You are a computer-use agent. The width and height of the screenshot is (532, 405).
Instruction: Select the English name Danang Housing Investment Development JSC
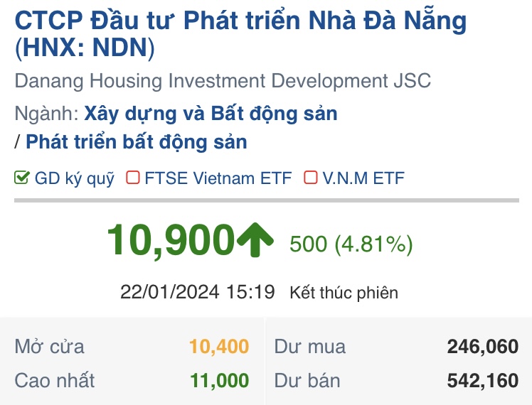coord(223,80)
